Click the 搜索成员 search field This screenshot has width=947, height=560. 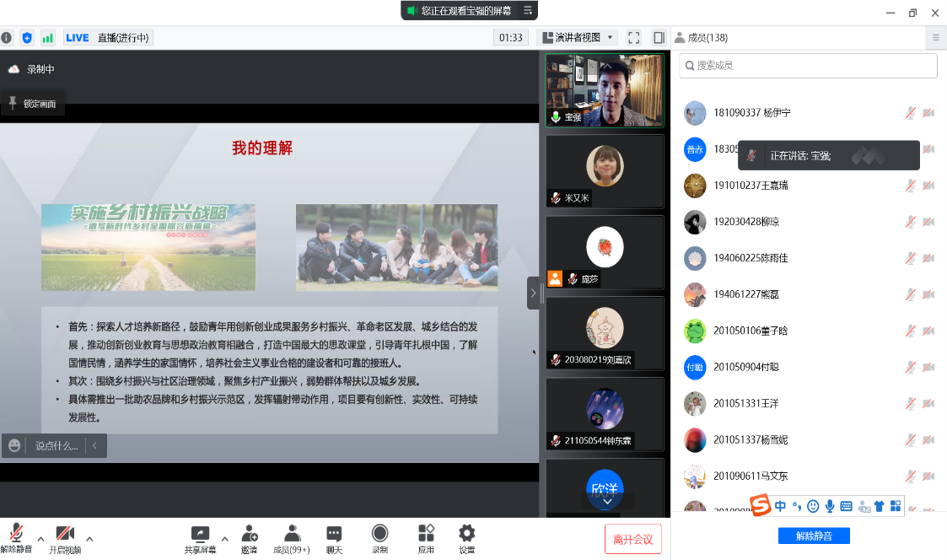808,66
